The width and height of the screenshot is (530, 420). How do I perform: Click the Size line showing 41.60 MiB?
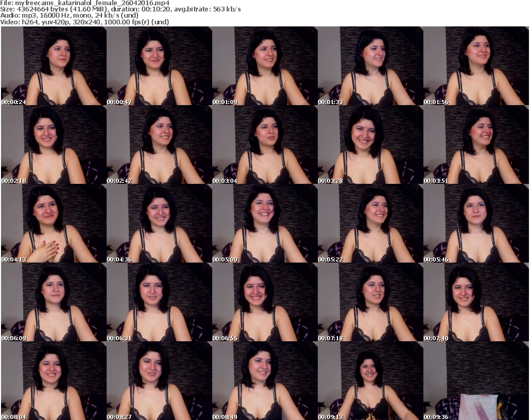[x=120, y=9]
